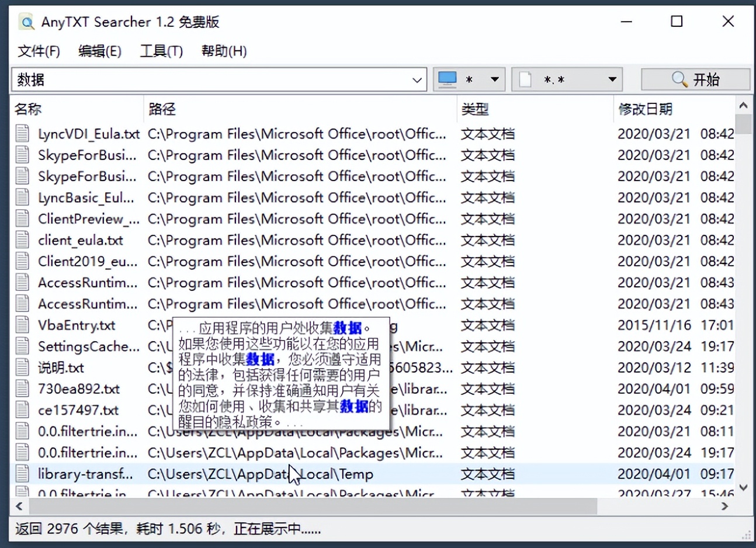Image resolution: width=756 pixels, height=548 pixels.
Task: Click the file icon beside LyncBasic_Eul...
Action: pyautogui.click(x=22, y=197)
